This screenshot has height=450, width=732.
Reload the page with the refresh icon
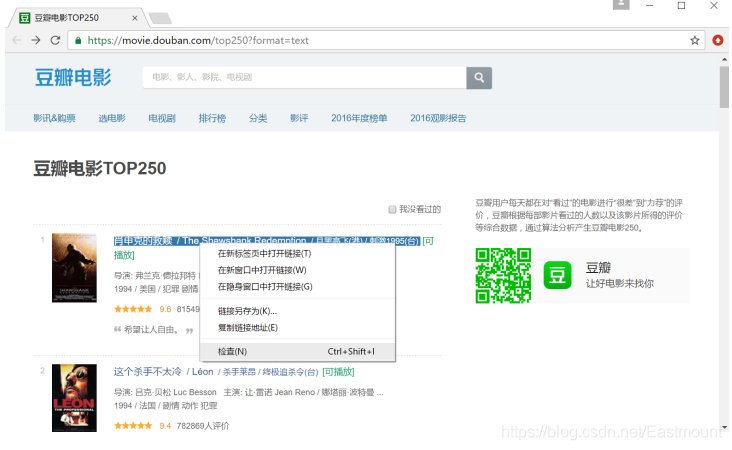click(x=55, y=41)
